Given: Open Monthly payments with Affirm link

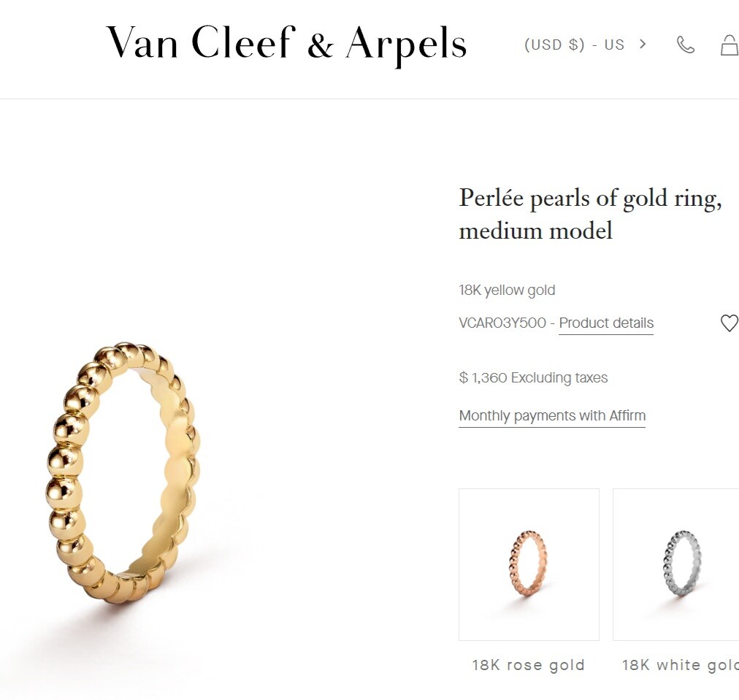Looking at the screenshot, I should (x=552, y=416).
